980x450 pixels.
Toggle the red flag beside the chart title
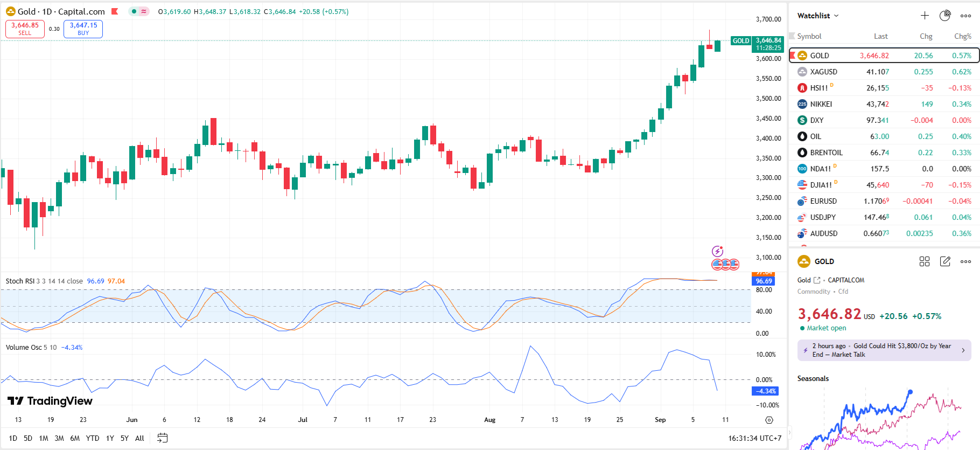[115, 11]
